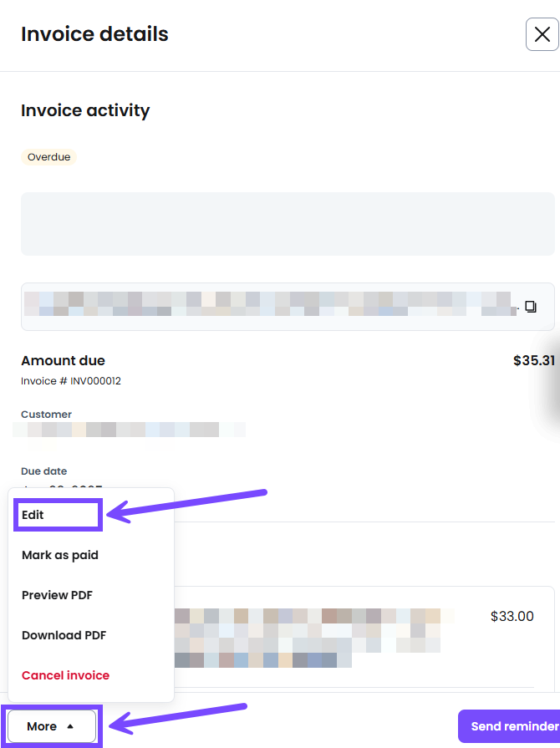The width and height of the screenshot is (560, 748).
Task: Click the Overdue status badge
Action: [x=48, y=157]
